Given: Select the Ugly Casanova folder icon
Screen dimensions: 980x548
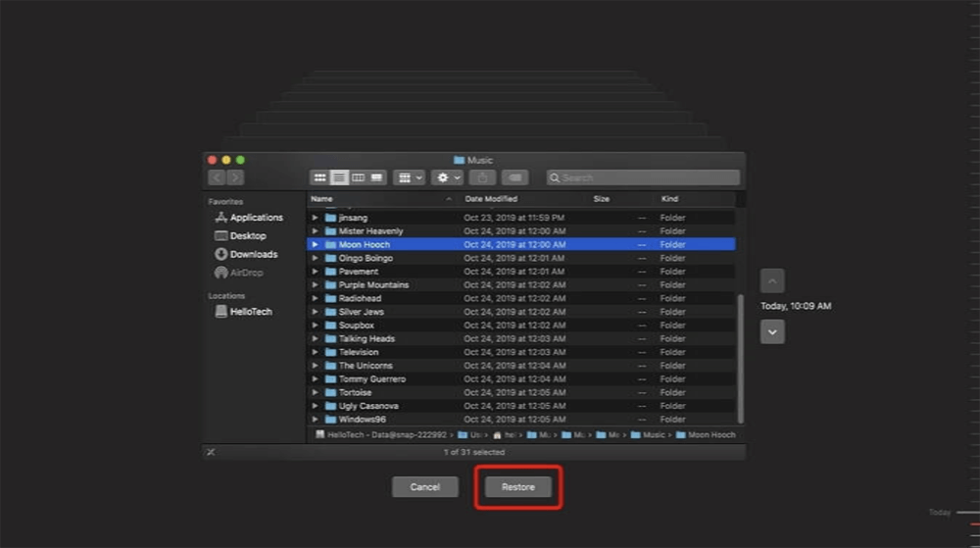Looking at the screenshot, I should [330, 406].
